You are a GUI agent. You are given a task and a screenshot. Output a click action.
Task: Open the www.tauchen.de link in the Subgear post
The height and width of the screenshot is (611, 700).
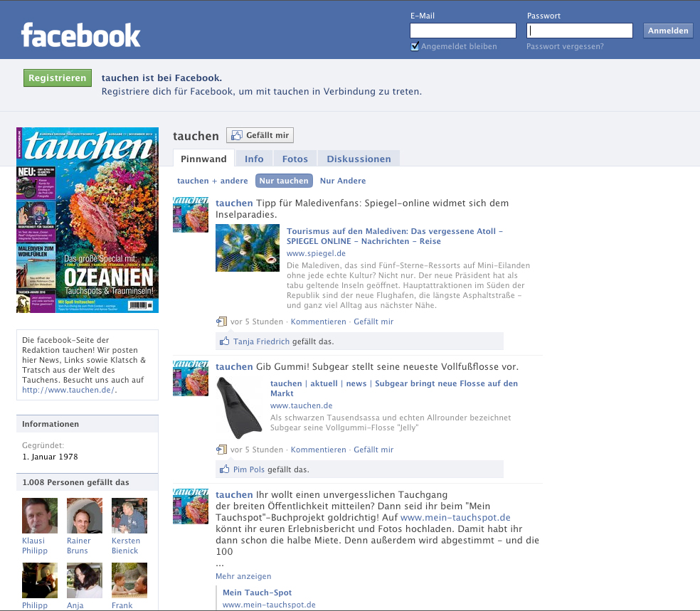(x=302, y=405)
